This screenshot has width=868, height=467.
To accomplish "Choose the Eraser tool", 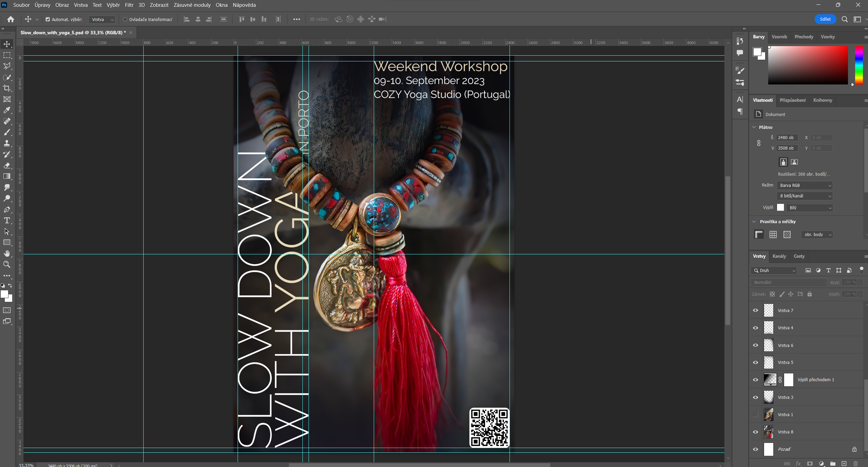I will click(7, 166).
